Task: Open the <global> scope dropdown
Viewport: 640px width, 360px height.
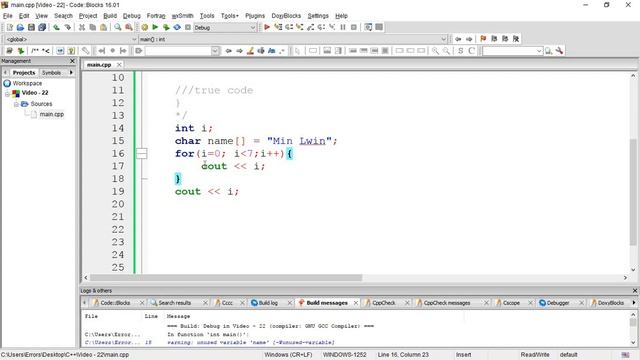Action: [134, 39]
